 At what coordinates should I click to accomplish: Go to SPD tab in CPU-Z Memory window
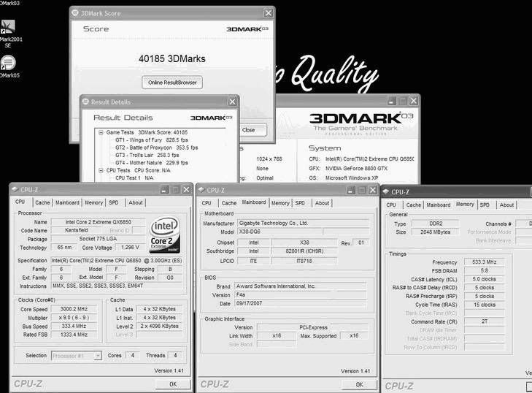point(485,205)
